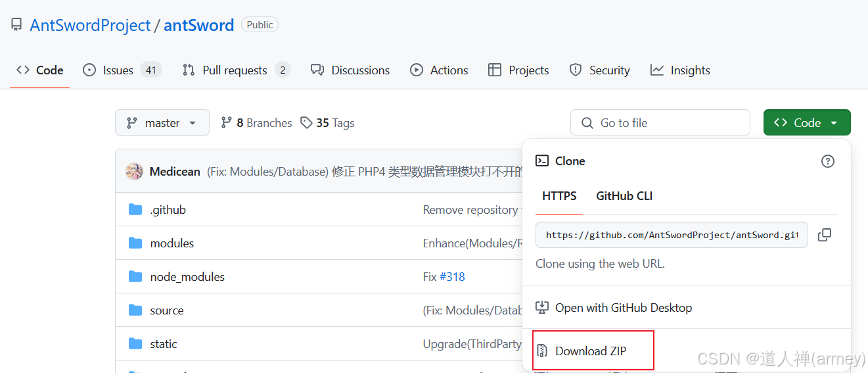Click the Actions play icon
This screenshot has height=373, width=868.
[417, 70]
